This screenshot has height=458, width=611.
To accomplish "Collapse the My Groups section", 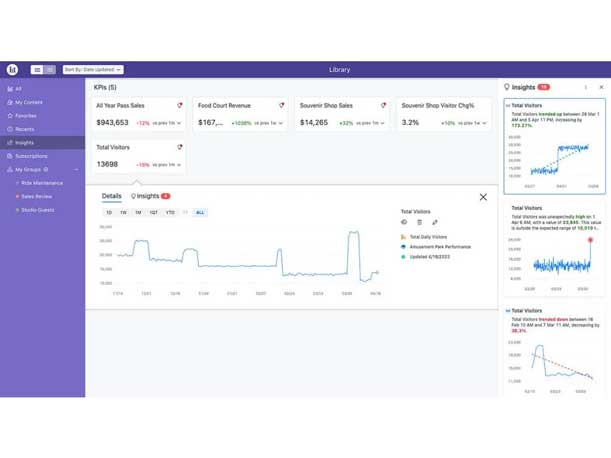I will point(76,170).
